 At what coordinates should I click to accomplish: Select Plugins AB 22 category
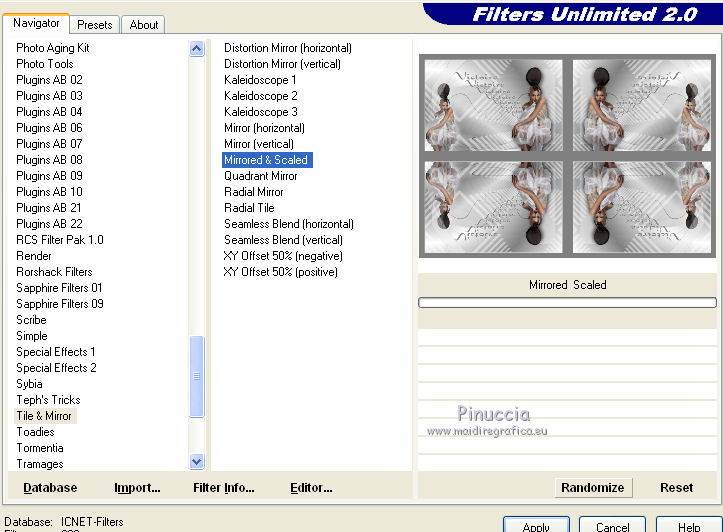tap(49, 224)
